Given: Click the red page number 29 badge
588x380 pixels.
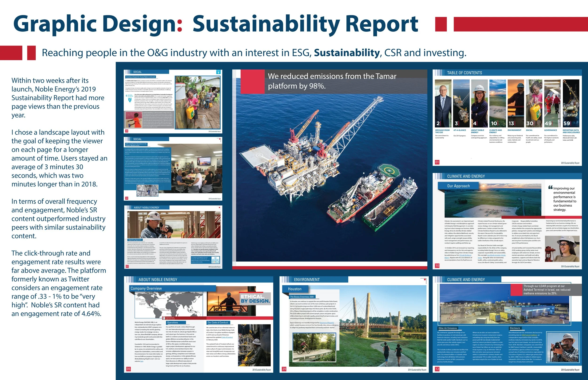Looking at the screenshot, I should (284, 369).
